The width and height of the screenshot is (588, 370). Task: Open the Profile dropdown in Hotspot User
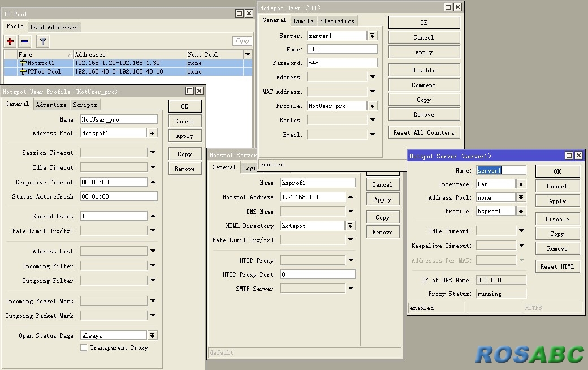point(373,106)
